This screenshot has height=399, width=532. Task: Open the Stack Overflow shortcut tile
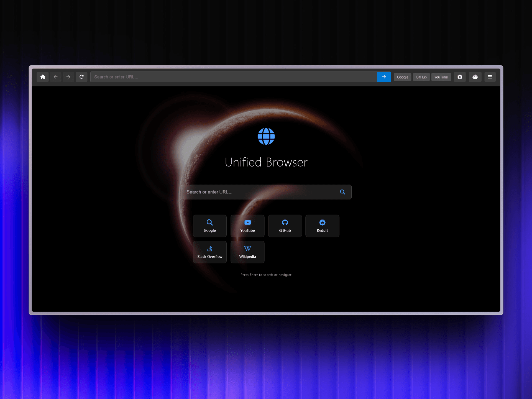[x=210, y=252]
